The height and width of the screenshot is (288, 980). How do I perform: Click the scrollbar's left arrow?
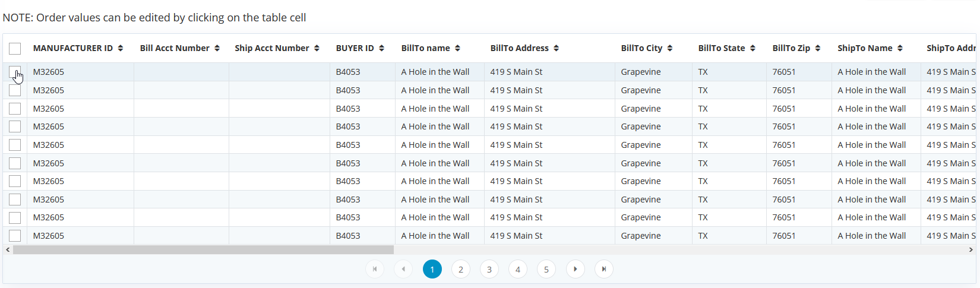coord(8,250)
